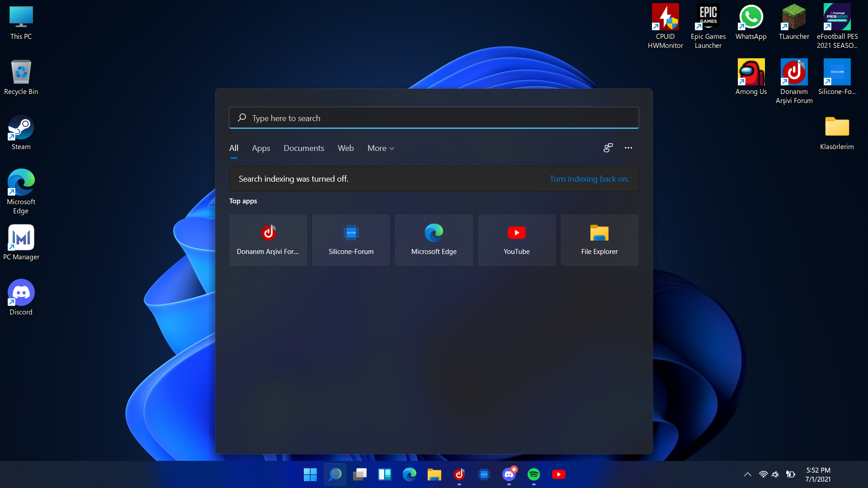
Task: Switch to the Apps tab
Action: tap(261, 148)
